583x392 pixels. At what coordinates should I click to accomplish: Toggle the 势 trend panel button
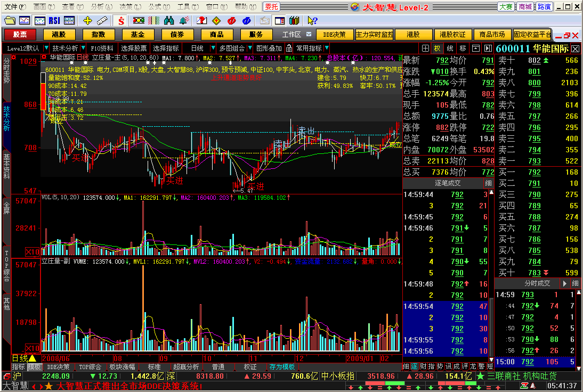(x=440, y=366)
